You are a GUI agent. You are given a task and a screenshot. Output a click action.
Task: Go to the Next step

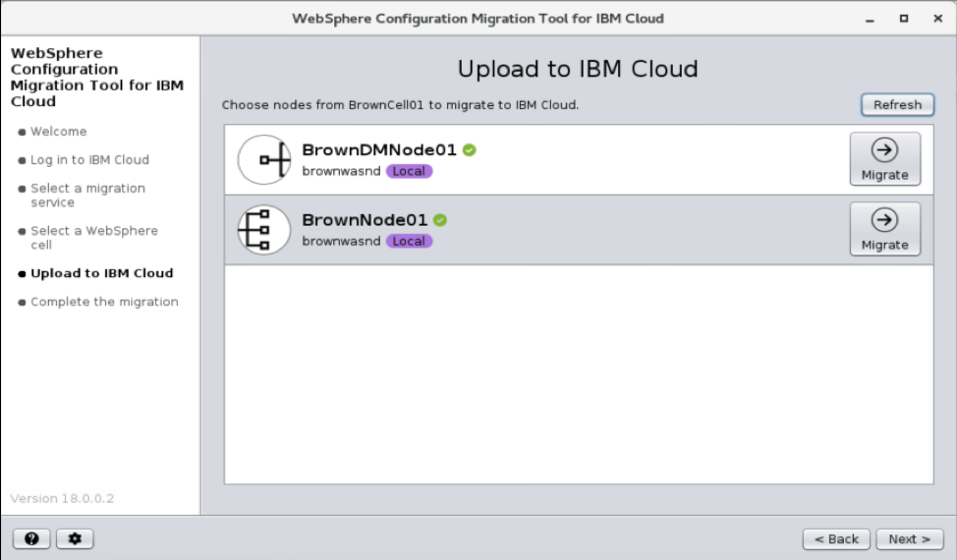909,538
